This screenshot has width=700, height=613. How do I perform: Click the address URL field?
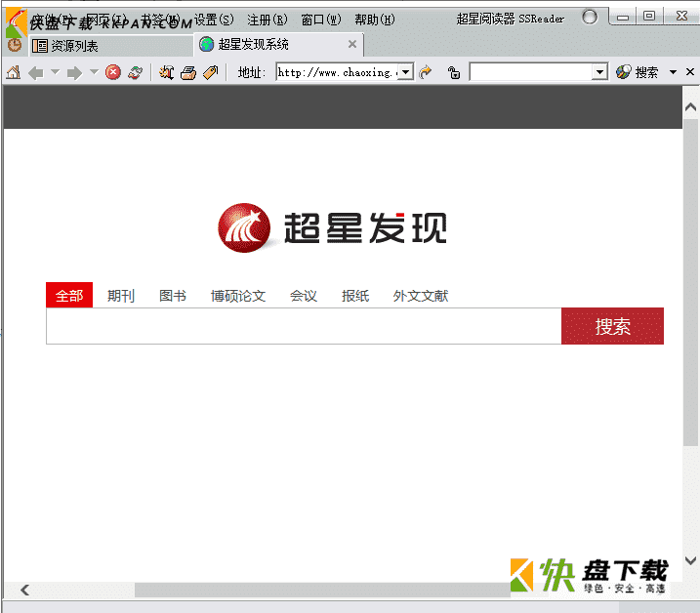click(337, 72)
